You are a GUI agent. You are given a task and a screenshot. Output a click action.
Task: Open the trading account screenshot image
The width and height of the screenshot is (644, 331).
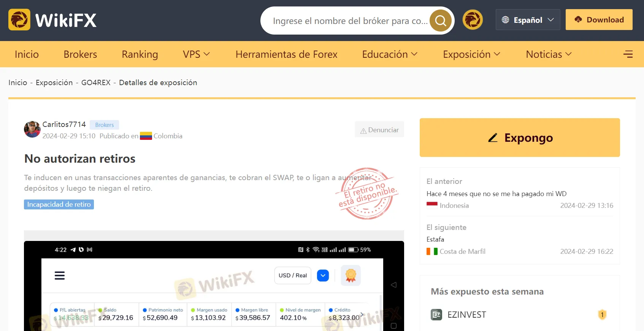coord(214,286)
